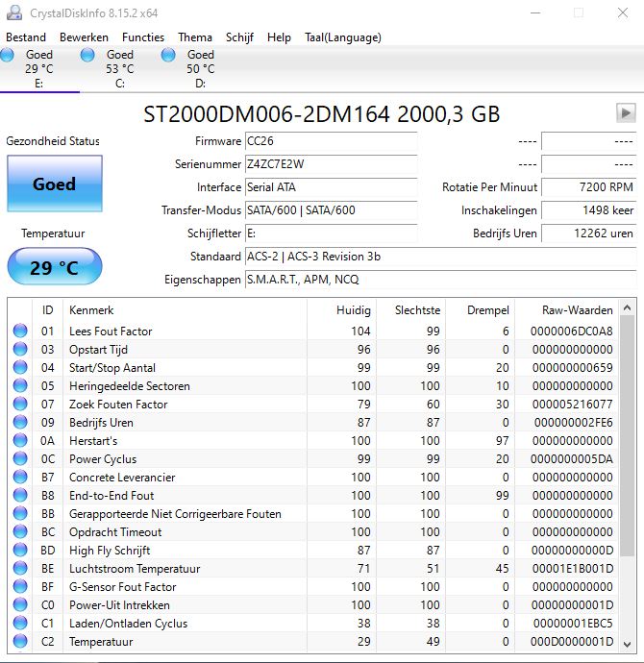Image resolution: width=644 pixels, height=663 pixels.
Task: Click the Inschakelingen value 1498 keer
Action: click(588, 210)
